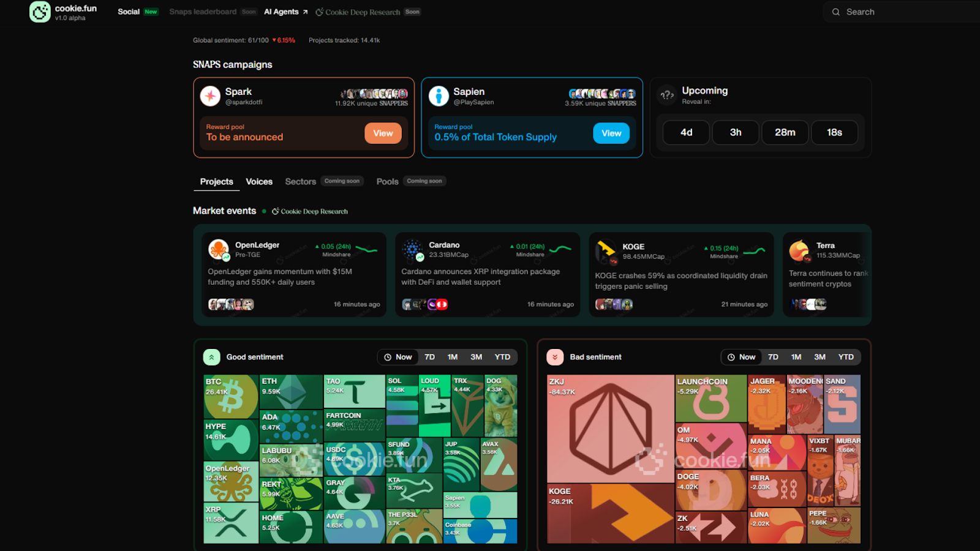980x551 pixels.
Task: Open the TRX tile in heatmap
Action: click(x=467, y=406)
